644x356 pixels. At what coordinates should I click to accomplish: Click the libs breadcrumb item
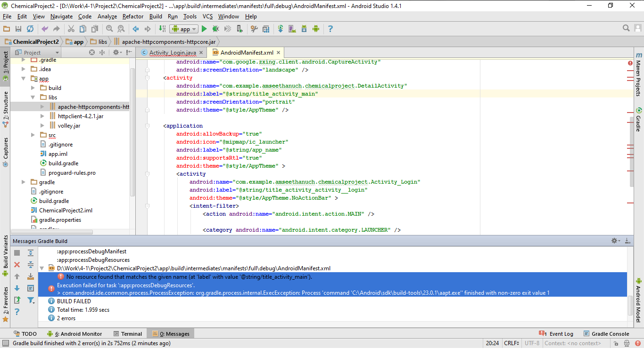pyautogui.click(x=99, y=42)
